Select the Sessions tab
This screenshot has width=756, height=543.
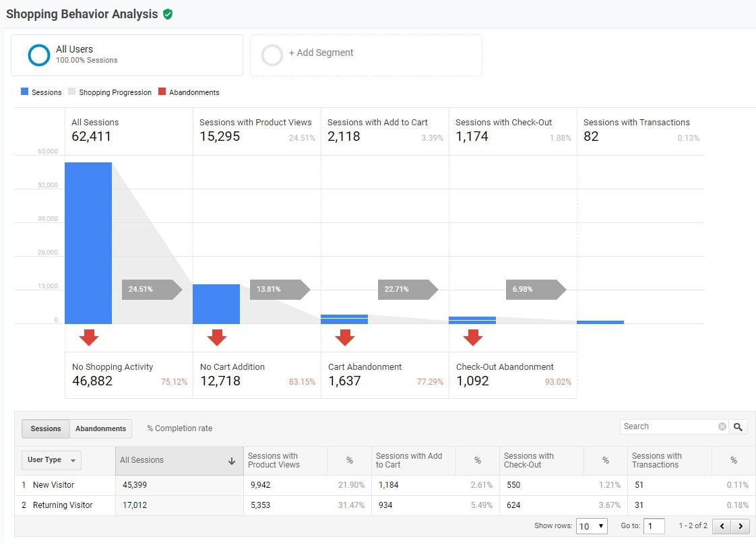(45, 428)
